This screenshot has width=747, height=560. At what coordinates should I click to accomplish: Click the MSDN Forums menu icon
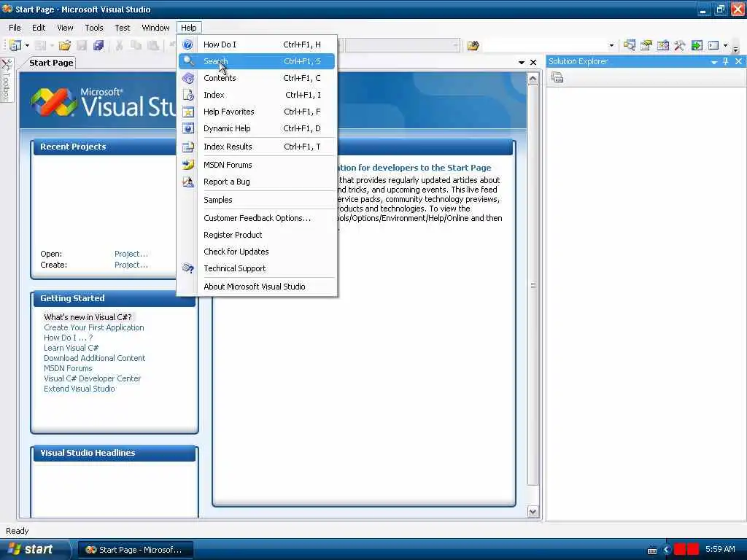click(187, 165)
